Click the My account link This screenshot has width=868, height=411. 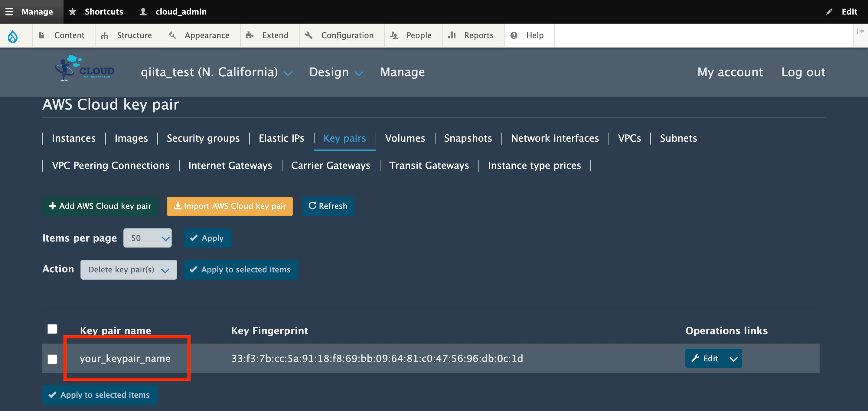coord(730,72)
